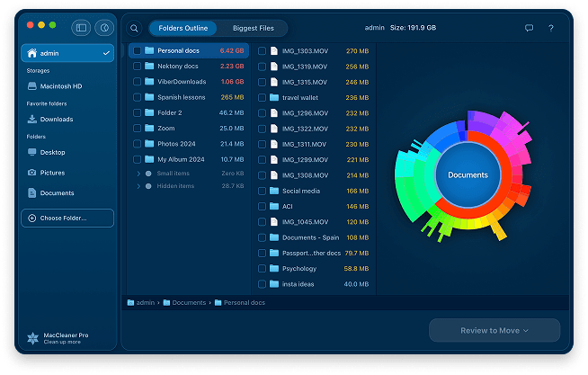
Task: Click the Choose Folder button
Action: pyautogui.click(x=67, y=218)
